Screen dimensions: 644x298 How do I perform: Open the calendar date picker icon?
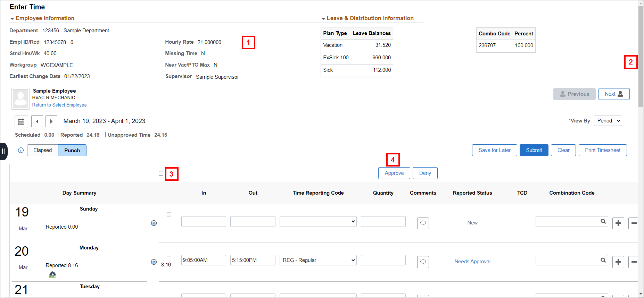[21, 121]
